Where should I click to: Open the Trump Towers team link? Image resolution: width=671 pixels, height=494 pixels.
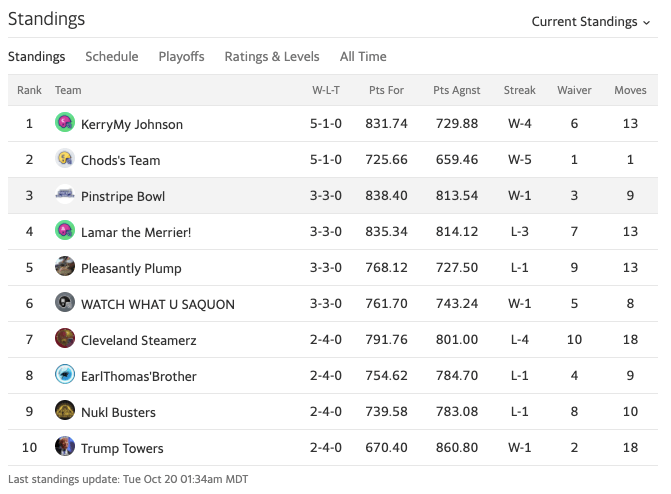pos(122,448)
